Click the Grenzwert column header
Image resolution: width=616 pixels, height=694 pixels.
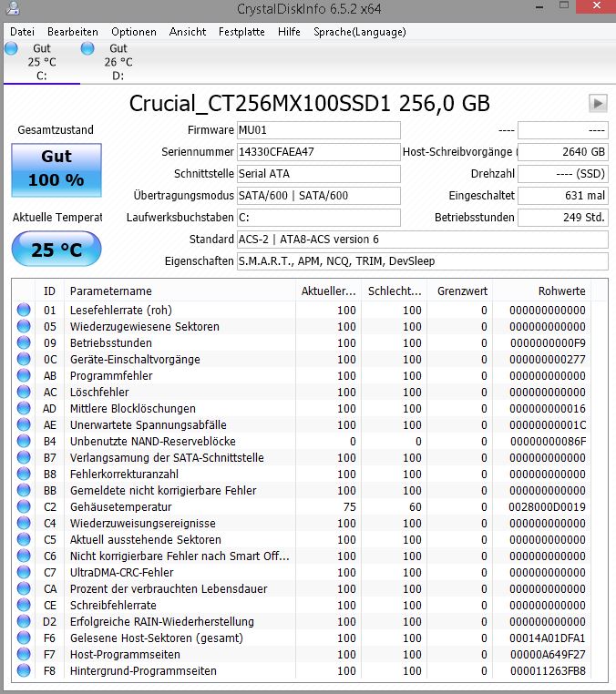tap(459, 291)
